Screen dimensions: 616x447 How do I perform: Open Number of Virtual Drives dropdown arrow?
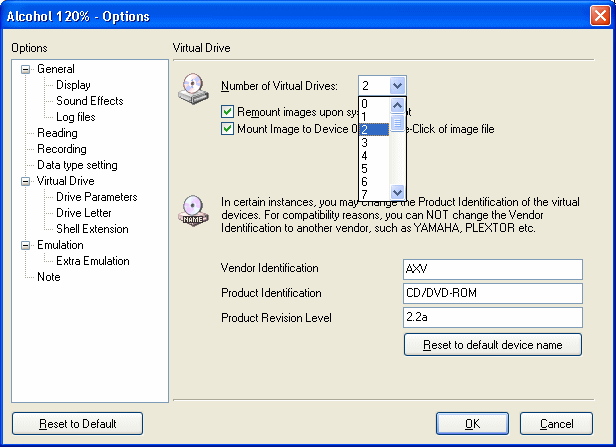click(397, 86)
